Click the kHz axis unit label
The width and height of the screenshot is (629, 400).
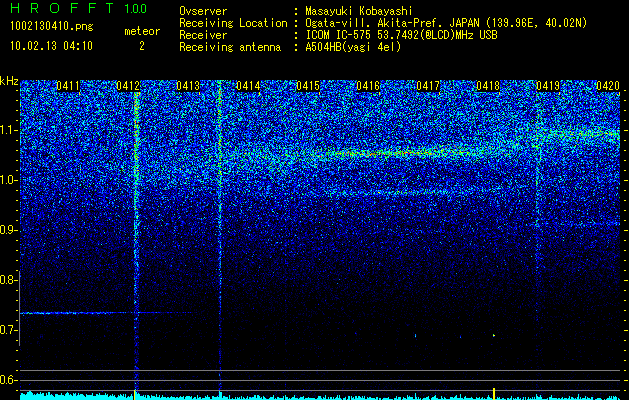pyautogui.click(x=9, y=81)
